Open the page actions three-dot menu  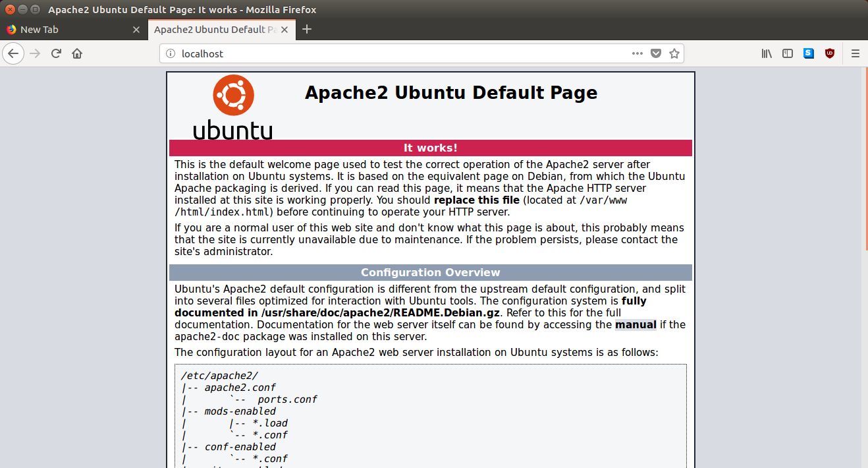pyautogui.click(x=637, y=53)
